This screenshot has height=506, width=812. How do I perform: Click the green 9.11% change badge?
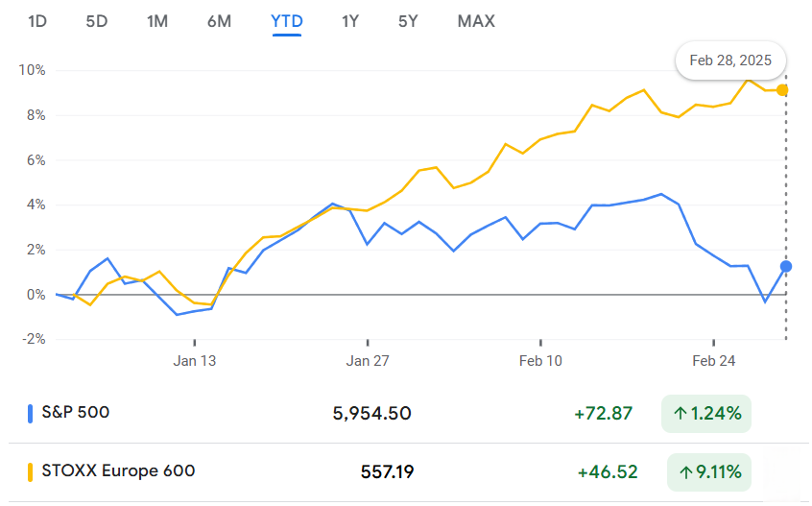tap(706, 471)
